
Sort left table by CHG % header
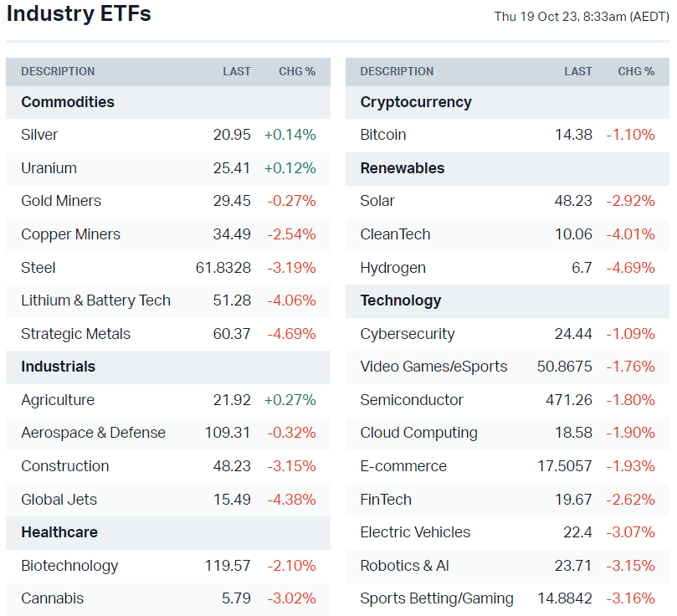click(x=297, y=72)
